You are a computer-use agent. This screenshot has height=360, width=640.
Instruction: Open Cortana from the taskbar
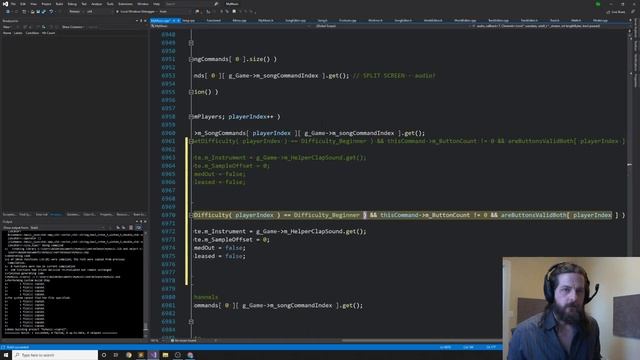point(104,355)
